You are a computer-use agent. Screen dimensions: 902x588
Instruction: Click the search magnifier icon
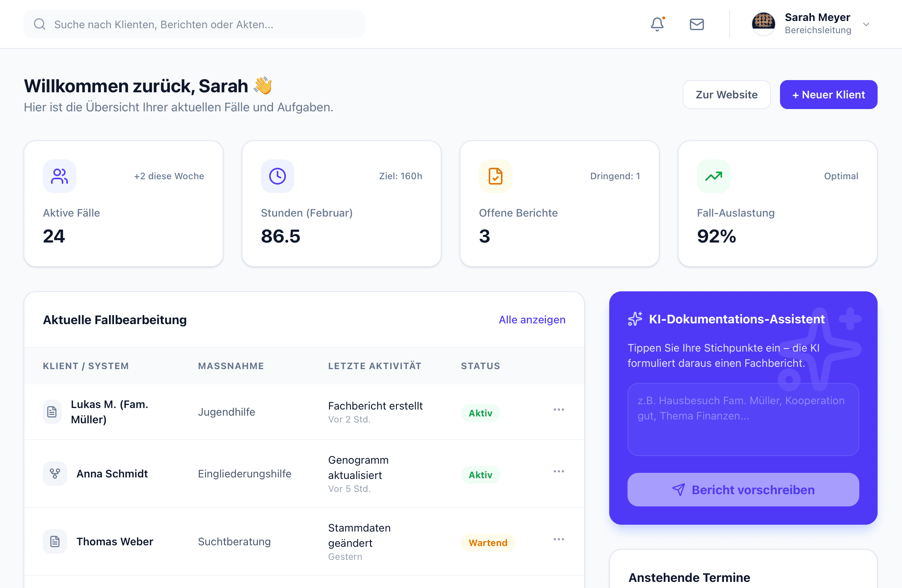40,24
